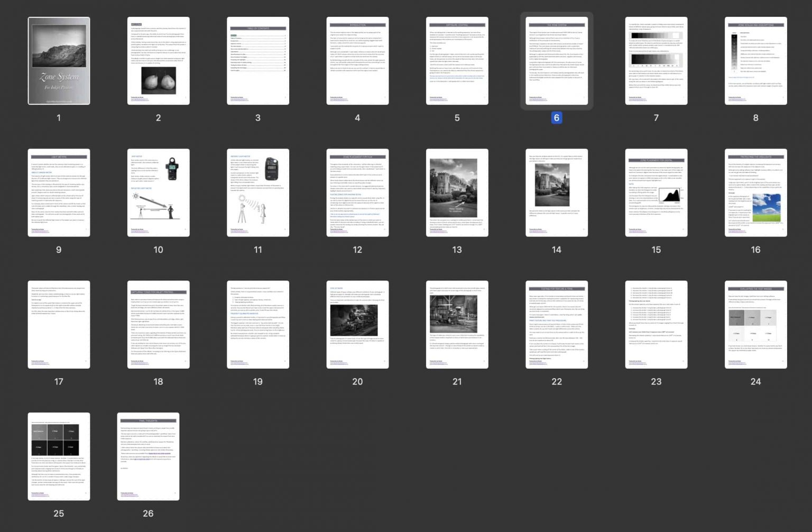Select page 24 thumbnail with gray test patches
The height and width of the screenshot is (532, 812).
point(755,325)
